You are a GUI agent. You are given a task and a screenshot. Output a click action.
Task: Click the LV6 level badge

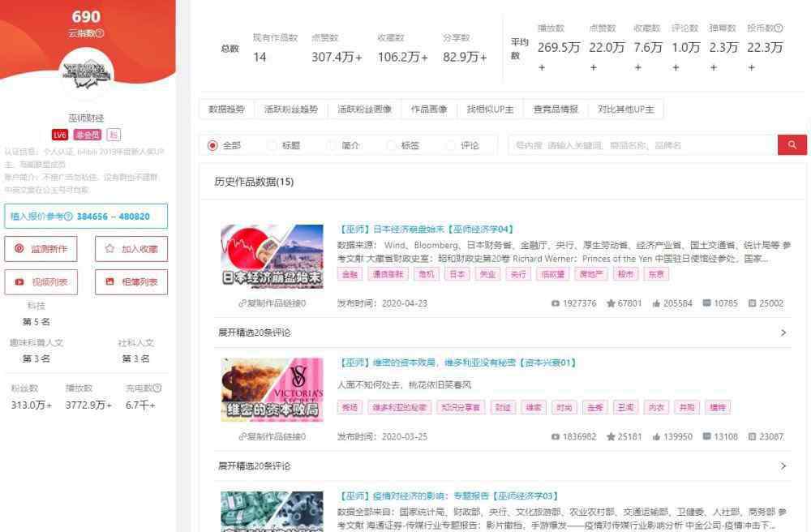(60, 135)
